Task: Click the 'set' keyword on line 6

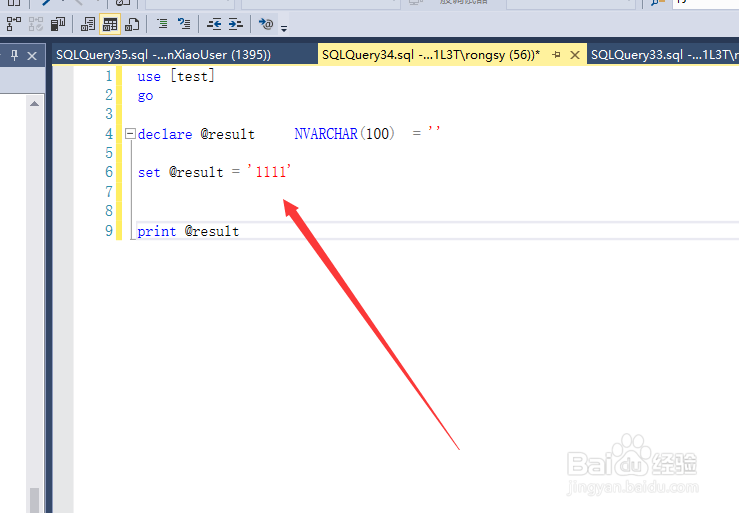Action: [149, 173]
